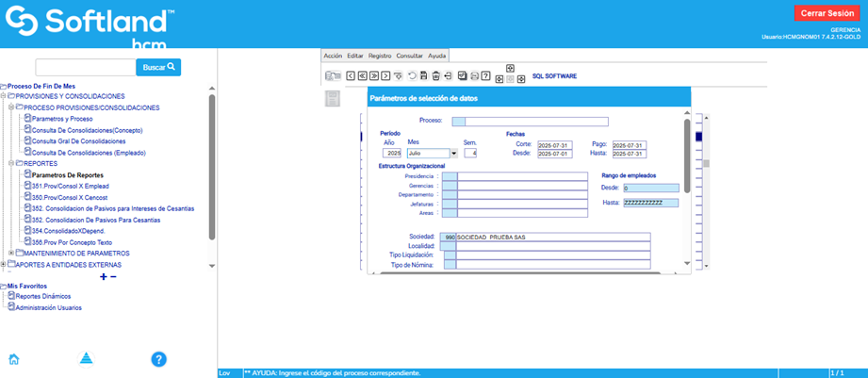The height and width of the screenshot is (378, 868).
Task: Collapse all tree nodes with minus sign
Action: tap(113, 277)
